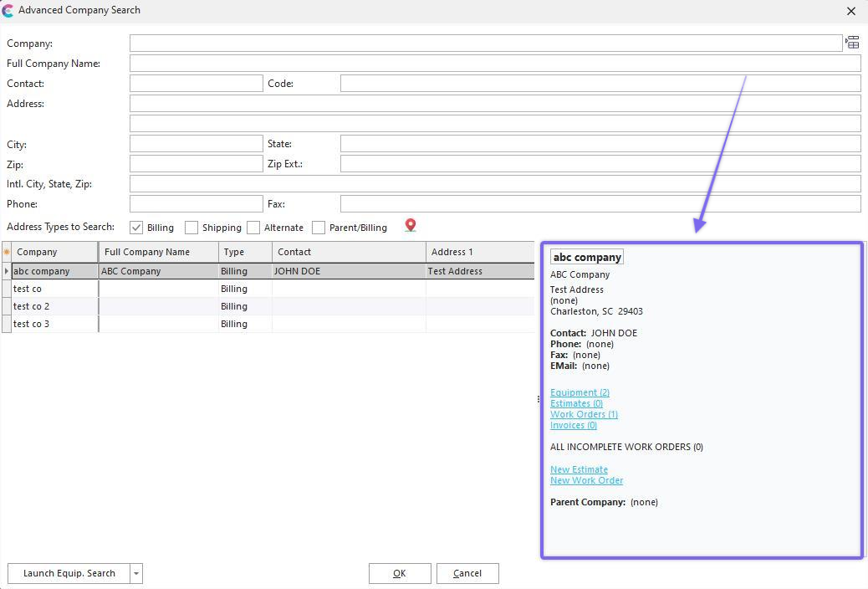868x589 pixels.
Task: Click into the Full Company Name field
Action: (x=494, y=64)
